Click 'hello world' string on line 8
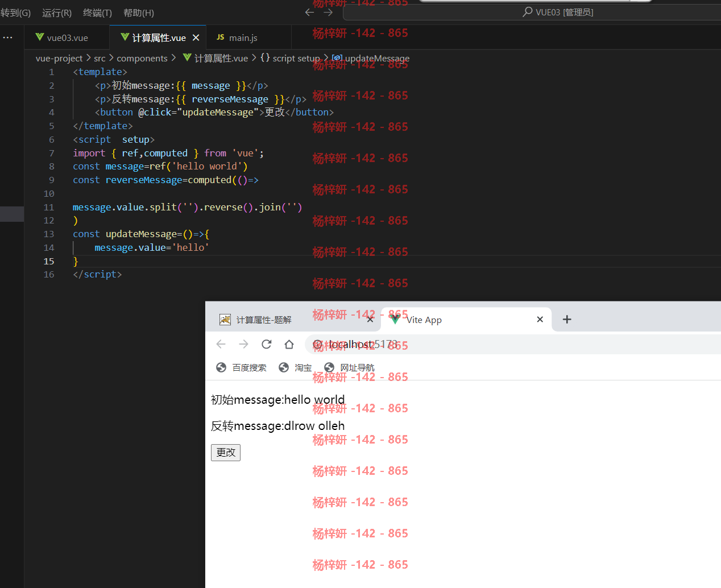This screenshot has width=721, height=588. click(x=209, y=167)
